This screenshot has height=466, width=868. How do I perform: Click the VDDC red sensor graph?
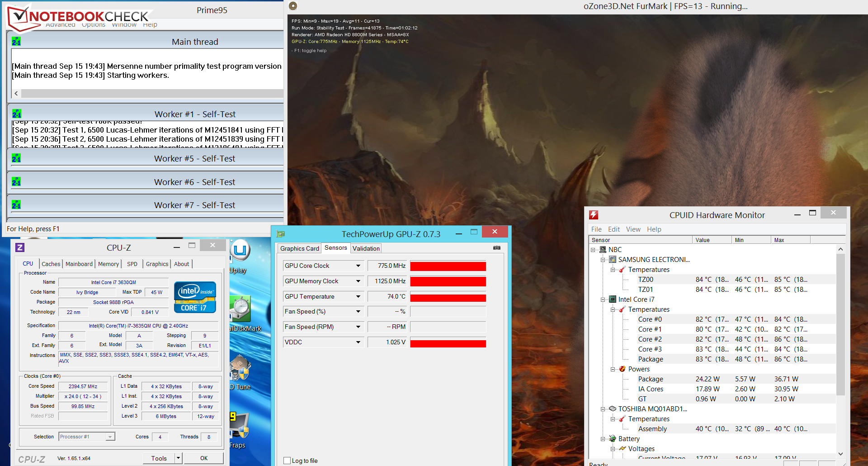[x=448, y=343]
